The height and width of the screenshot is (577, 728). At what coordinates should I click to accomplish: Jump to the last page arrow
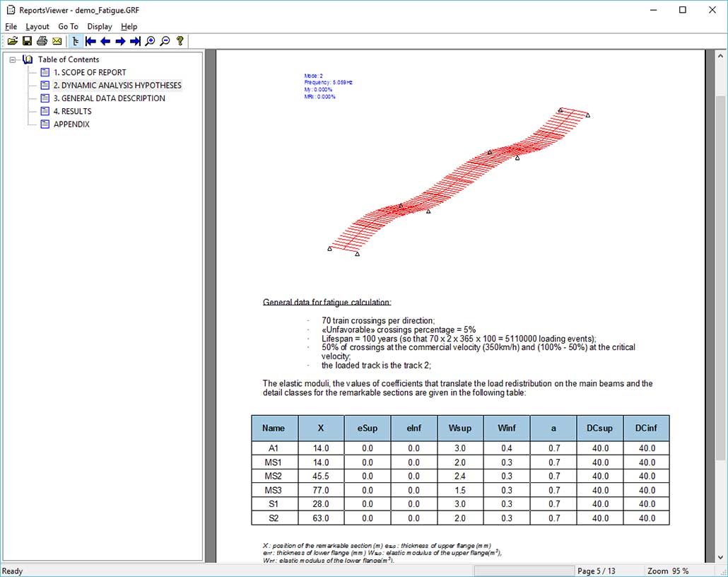(x=135, y=41)
